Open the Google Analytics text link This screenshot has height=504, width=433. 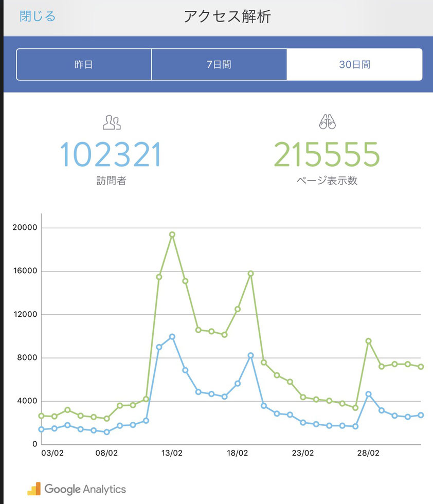click(x=85, y=489)
